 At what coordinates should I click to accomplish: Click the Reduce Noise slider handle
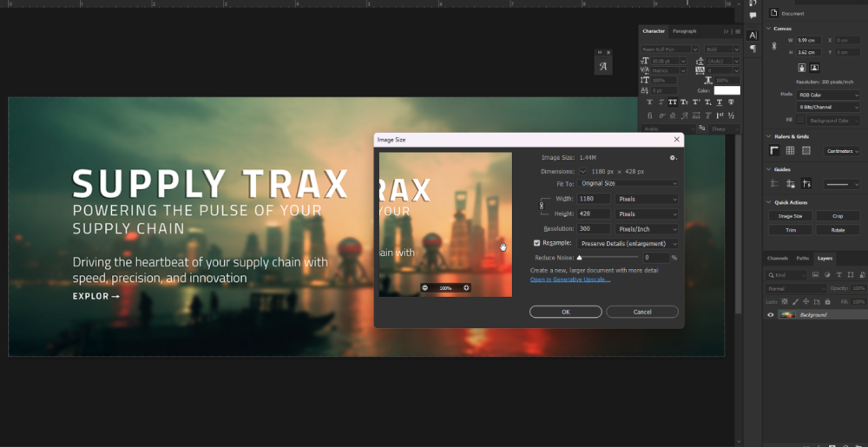(579, 258)
